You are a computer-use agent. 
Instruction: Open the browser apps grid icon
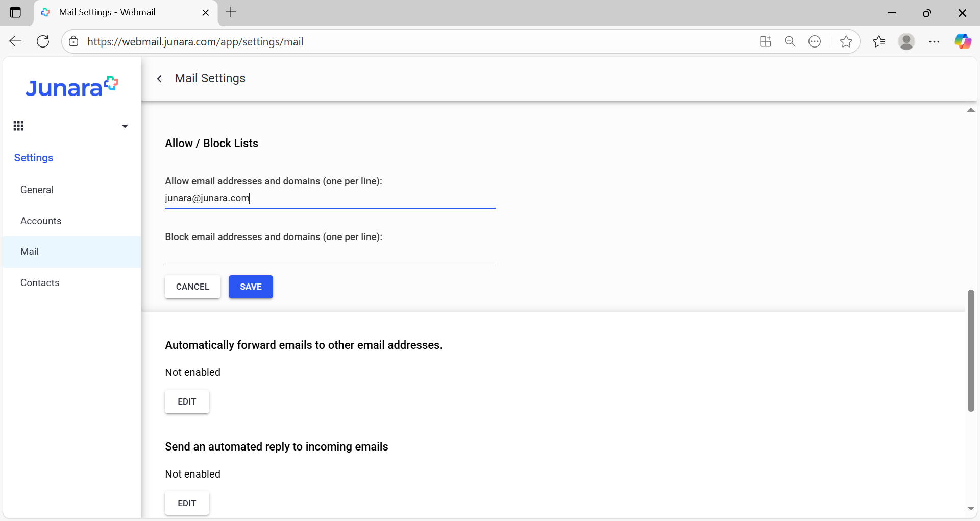pyautogui.click(x=766, y=41)
